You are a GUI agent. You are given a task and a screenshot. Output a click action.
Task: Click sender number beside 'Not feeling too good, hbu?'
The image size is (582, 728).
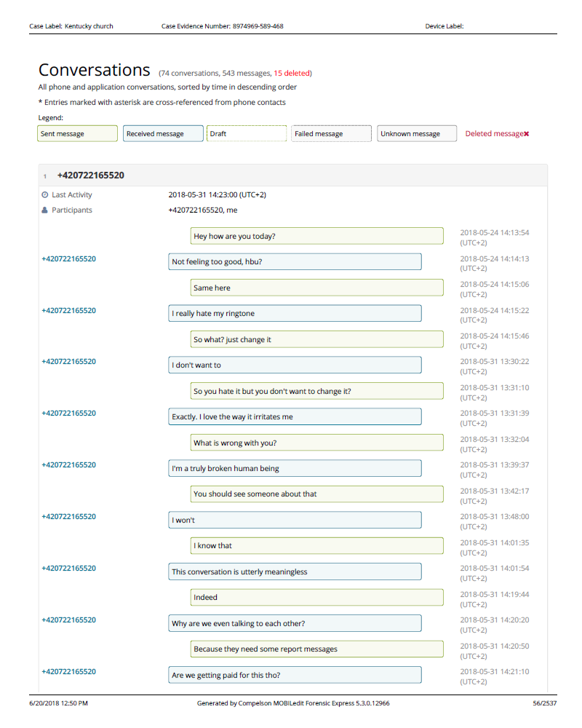[68, 259]
